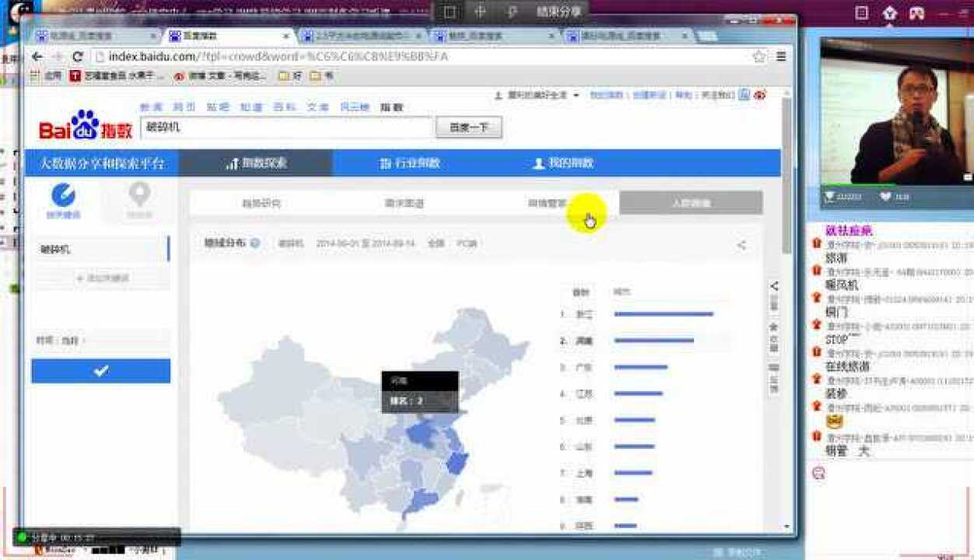Open the 百科 link above search box
974x560 pixels.
pos(285,107)
